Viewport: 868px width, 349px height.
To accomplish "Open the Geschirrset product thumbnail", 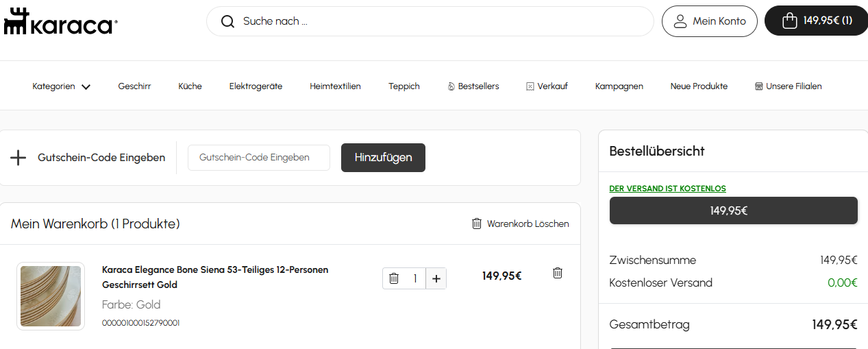I will click(51, 296).
